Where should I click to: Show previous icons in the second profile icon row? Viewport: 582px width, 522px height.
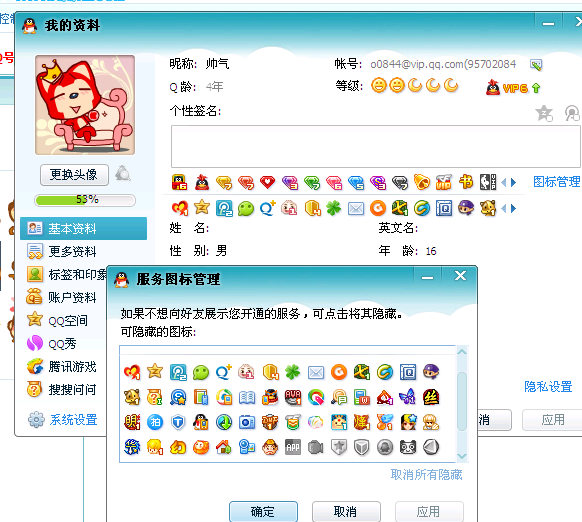[504, 208]
